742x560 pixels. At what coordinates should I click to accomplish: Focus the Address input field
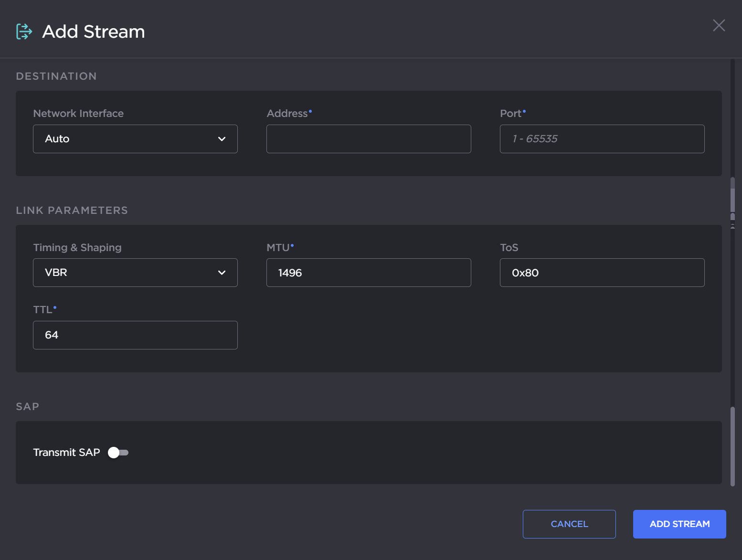[x=368, y=139]
